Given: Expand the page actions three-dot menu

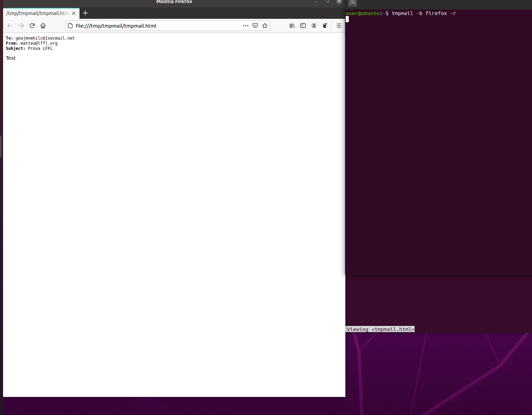Looking at the screenshot, I should 246,26.
